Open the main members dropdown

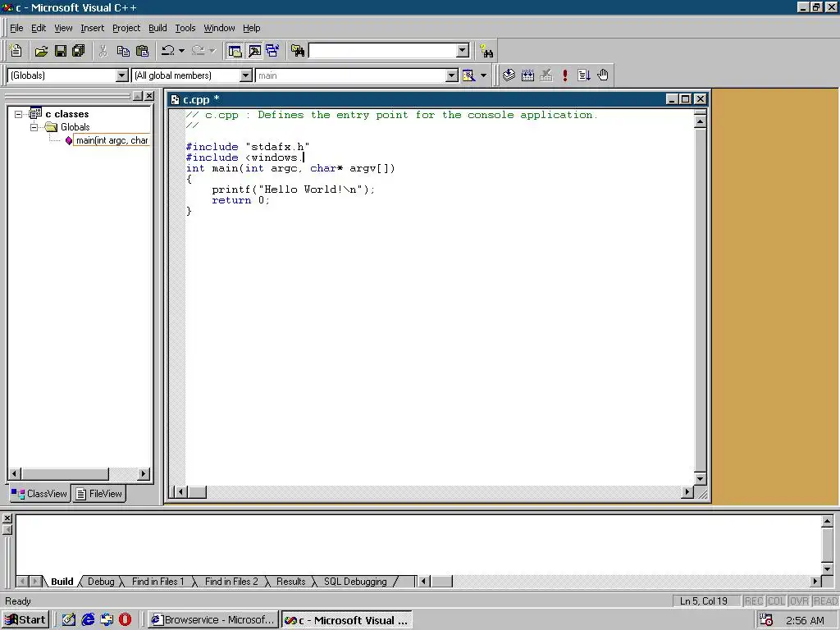tap(452, 75)
